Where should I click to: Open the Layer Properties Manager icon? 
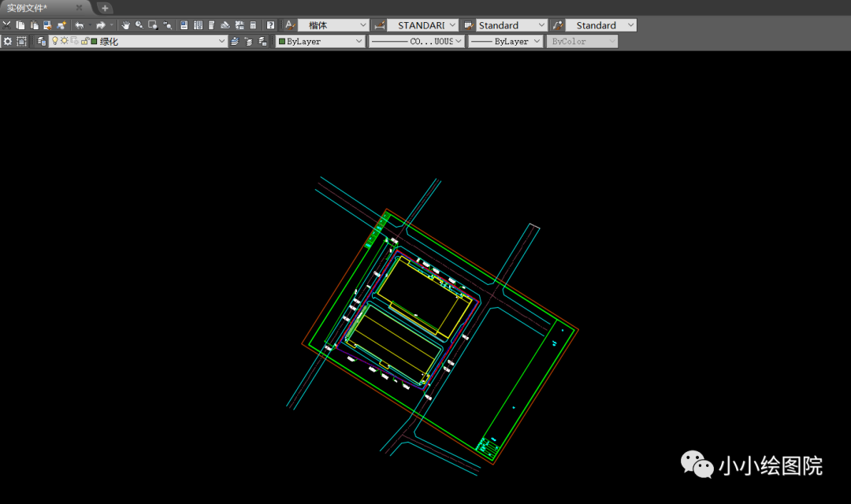click(42, 41)
